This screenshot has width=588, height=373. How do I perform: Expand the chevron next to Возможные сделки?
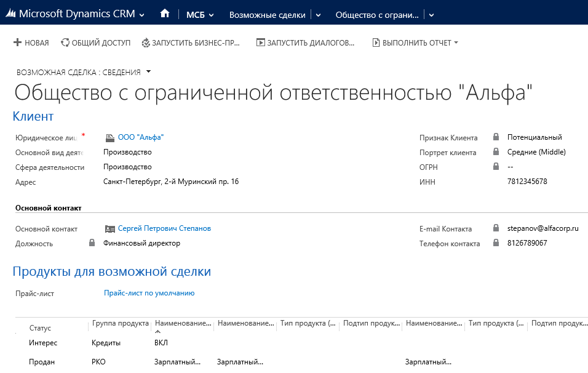pos(319,15)
